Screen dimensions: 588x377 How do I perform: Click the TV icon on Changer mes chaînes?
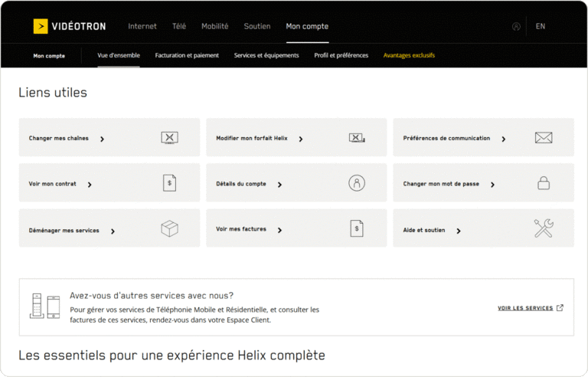click(x=169, y=138)
